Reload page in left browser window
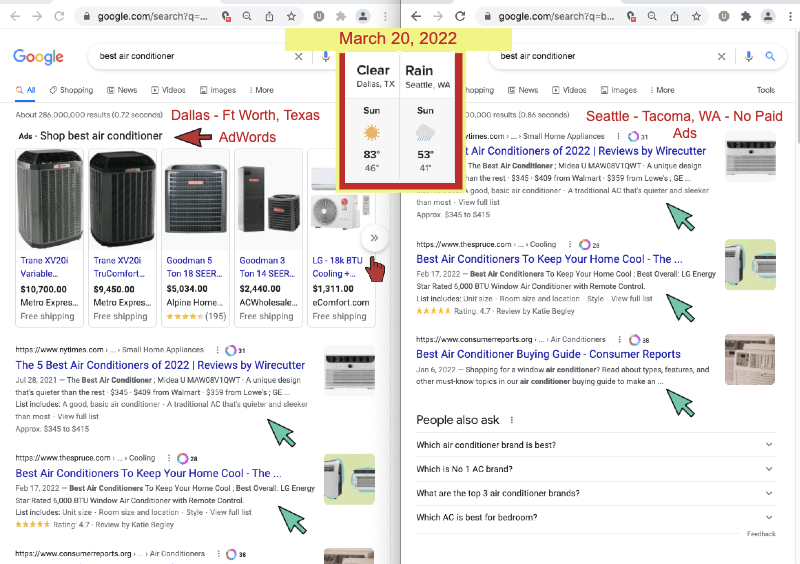This screenshot has width=800, height=564. click(x=59, y=16)
